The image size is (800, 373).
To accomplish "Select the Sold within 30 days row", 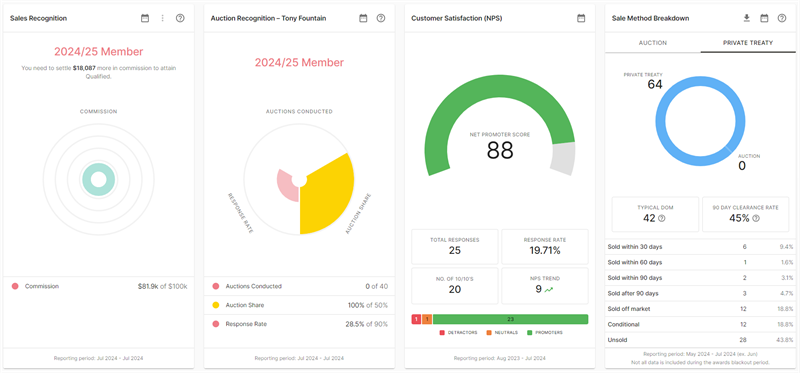I will coord(701,246).
